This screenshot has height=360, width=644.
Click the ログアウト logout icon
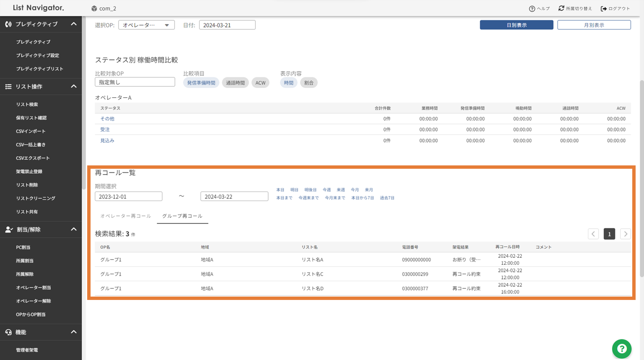point(603,9)
